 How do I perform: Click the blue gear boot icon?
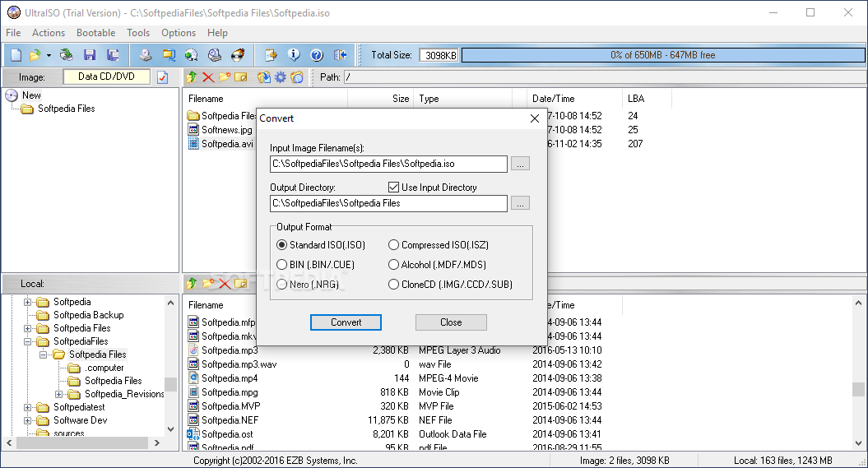[x=281, y=76]
